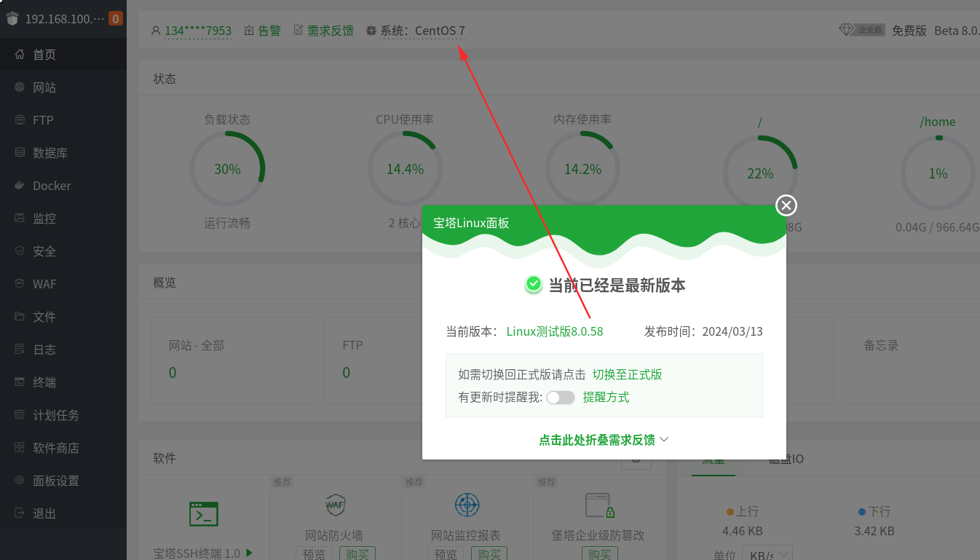Click the 网站防火墙 WAF shield icon
The image size is (980, 560).
[335, 504]
